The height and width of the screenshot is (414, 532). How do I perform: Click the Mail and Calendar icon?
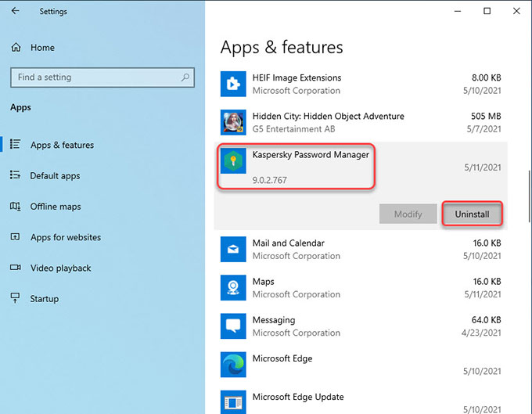[x=233, y=250]
